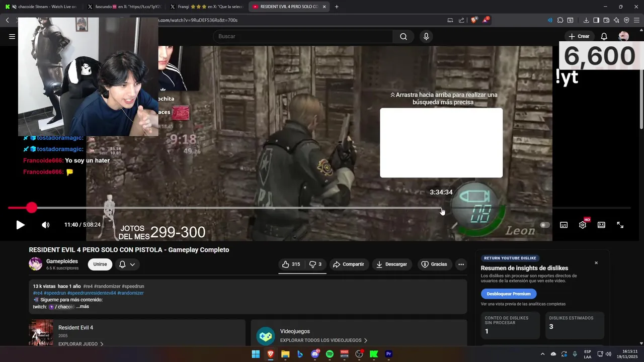Viewport: 644px width, 362px height.
Task: Open Brave Wallet icon
Action: coord(606,20)
